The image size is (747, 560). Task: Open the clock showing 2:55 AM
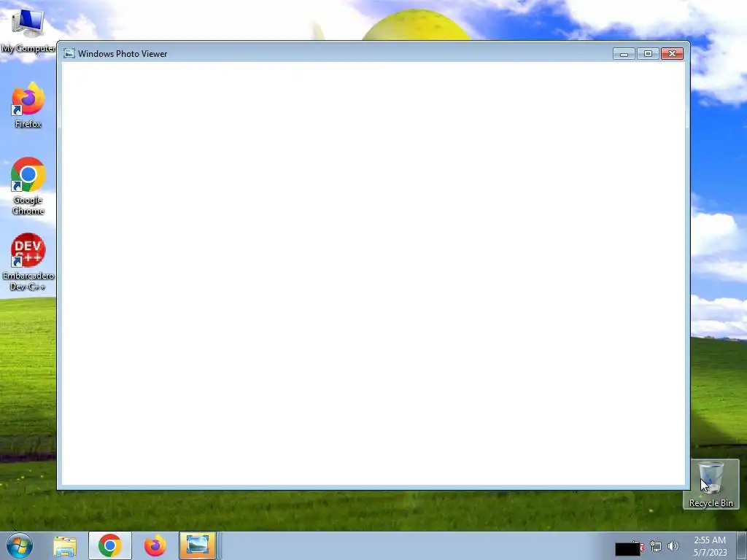(709, 546)
